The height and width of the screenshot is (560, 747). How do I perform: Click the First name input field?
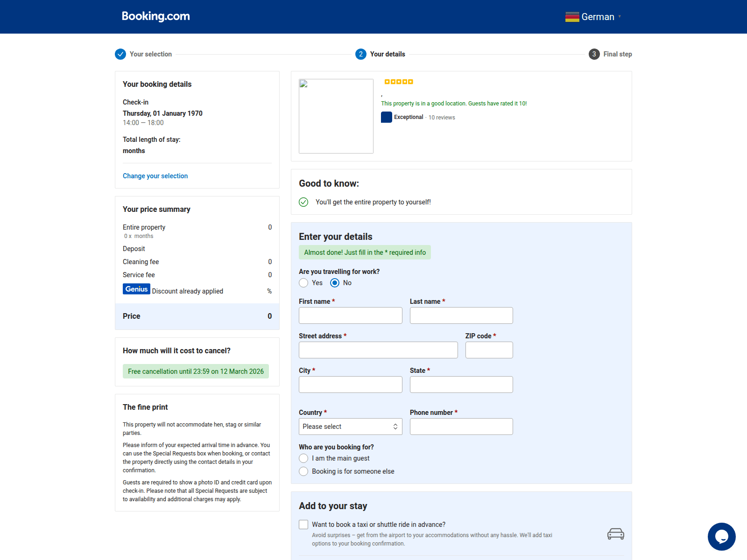click(351, 315)
